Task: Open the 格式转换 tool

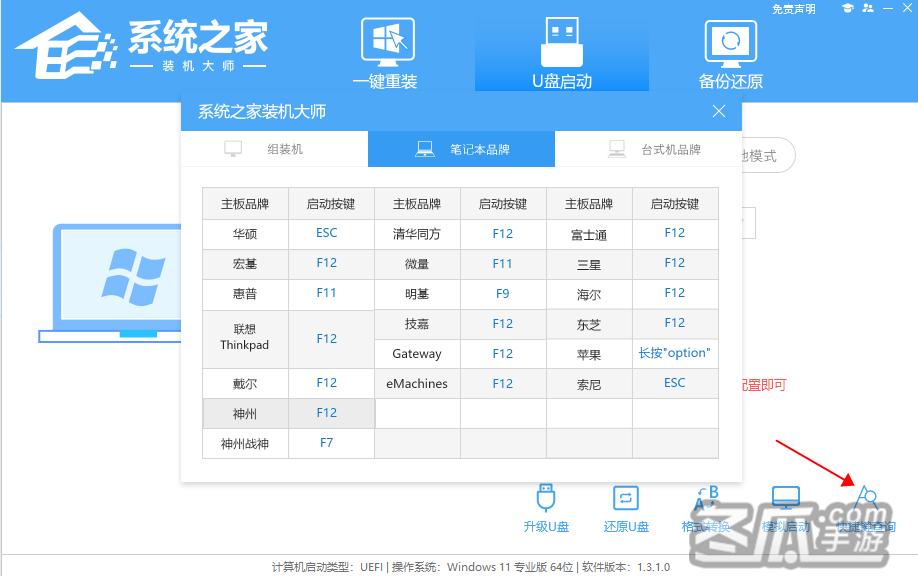Action: pos(706,508)
